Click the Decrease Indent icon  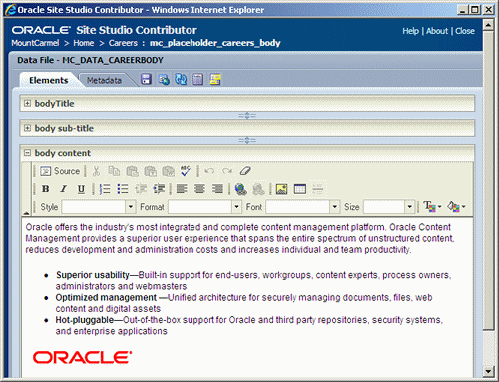pyautogui.click(x=141, y=189)
